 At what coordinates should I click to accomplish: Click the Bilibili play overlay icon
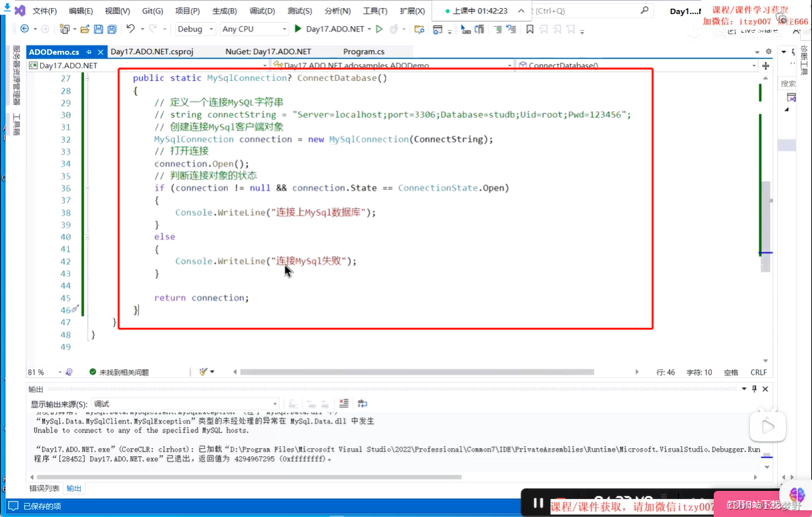767,425
